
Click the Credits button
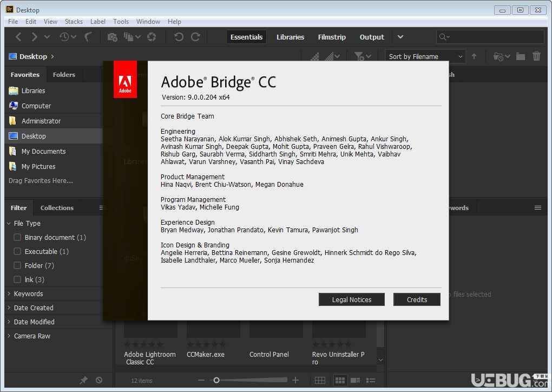click(417, 299)
